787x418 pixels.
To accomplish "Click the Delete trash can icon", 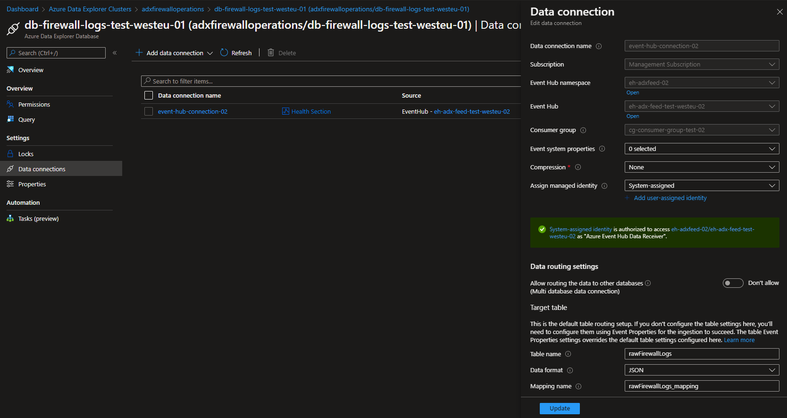I will click(271, 53).
